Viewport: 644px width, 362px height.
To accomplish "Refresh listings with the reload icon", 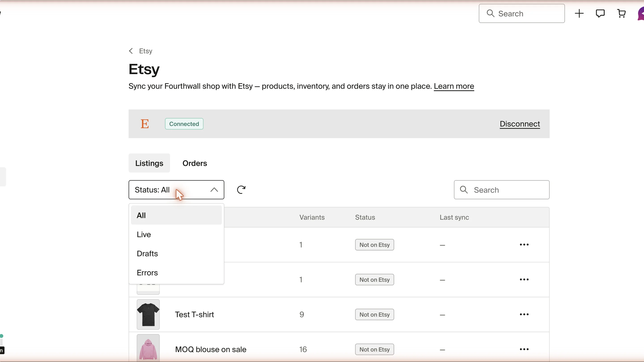I will click(x=241, y=190).
